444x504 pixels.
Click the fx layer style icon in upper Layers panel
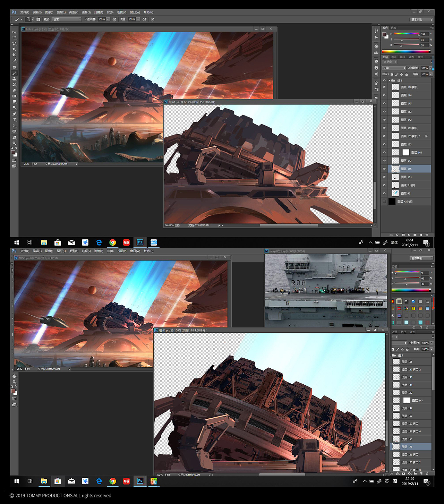coord(397,235)
